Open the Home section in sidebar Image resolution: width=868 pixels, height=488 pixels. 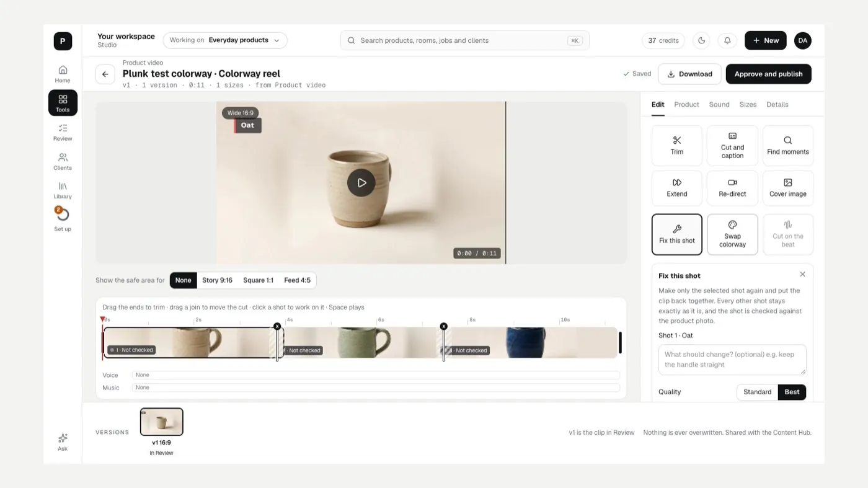coord(63,74)
